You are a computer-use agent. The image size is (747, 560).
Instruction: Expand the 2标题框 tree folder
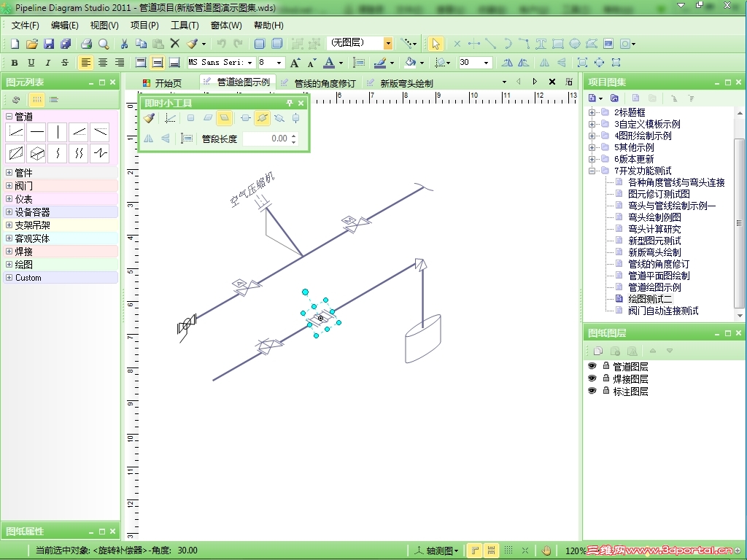[x=592, y=112]
